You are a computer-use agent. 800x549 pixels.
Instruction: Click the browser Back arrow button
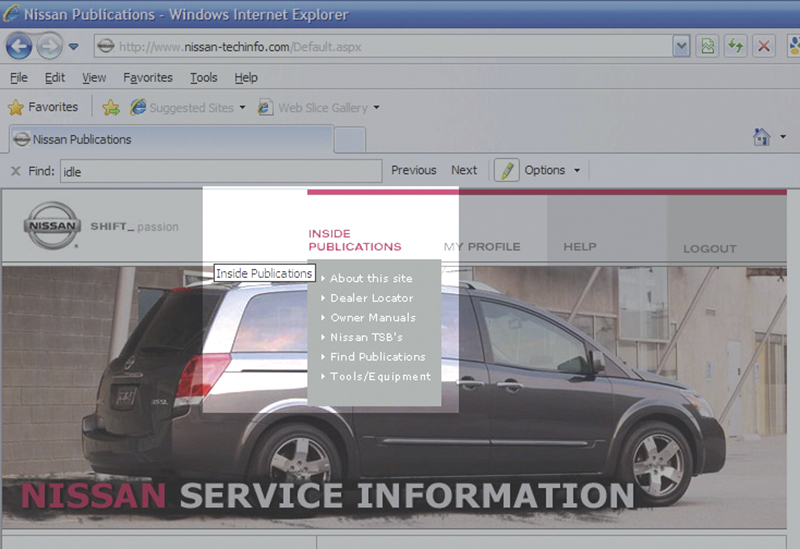click(x=19, y=47)
